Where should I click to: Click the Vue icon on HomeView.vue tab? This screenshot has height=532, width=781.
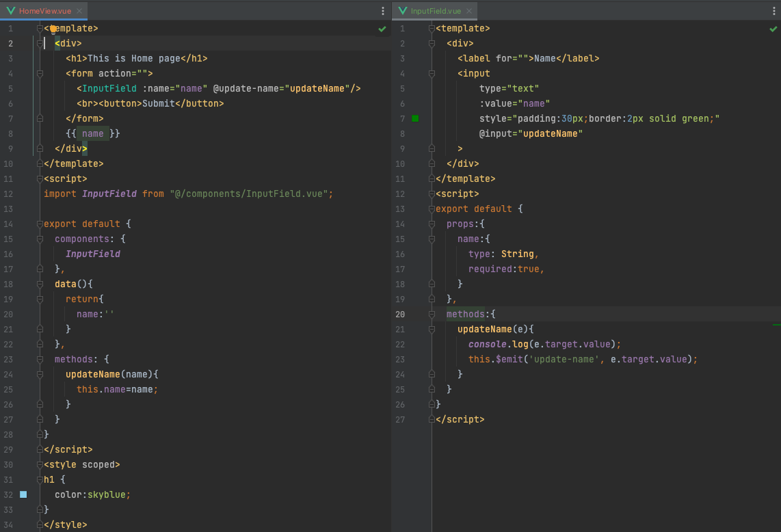click(x=11, y=10)
